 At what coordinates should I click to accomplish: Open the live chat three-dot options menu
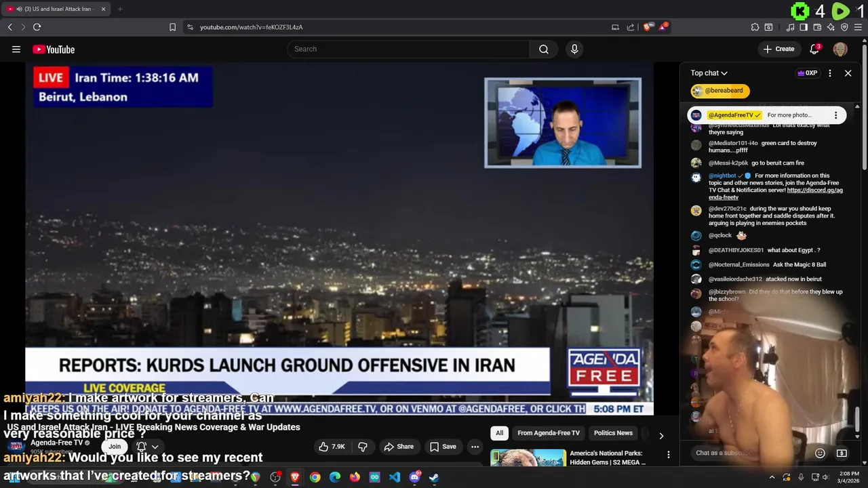point(829,73)
